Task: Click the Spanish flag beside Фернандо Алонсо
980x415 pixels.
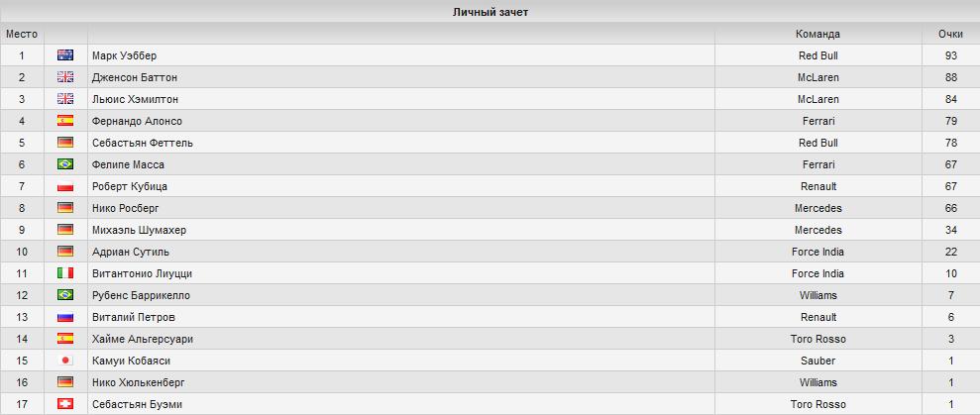Action: [x=65, y=121]
